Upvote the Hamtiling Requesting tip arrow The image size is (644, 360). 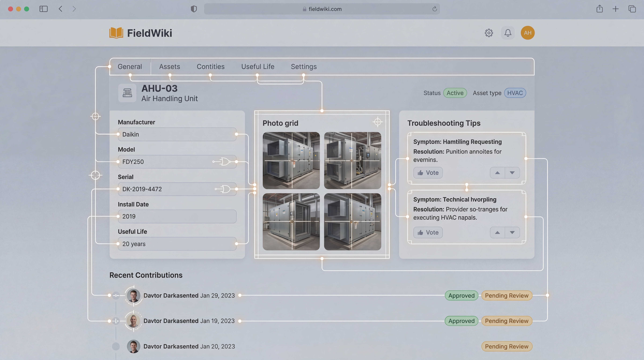coord(497,173)
